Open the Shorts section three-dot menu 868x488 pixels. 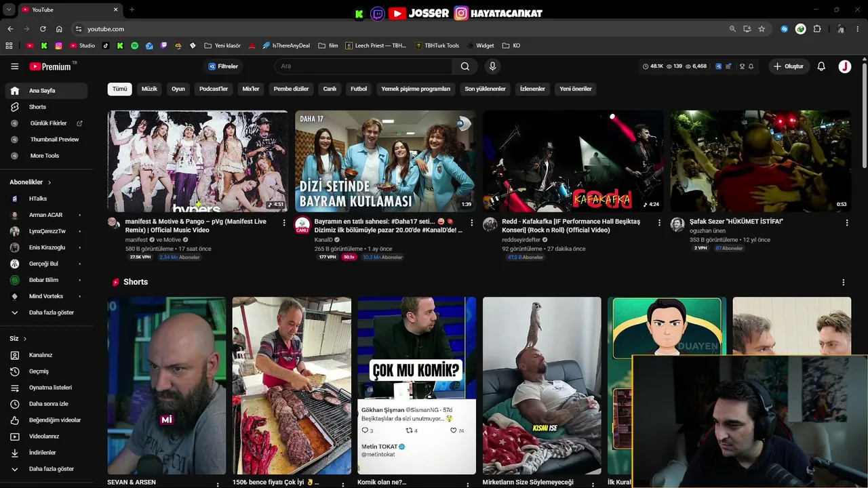point(844,283)
